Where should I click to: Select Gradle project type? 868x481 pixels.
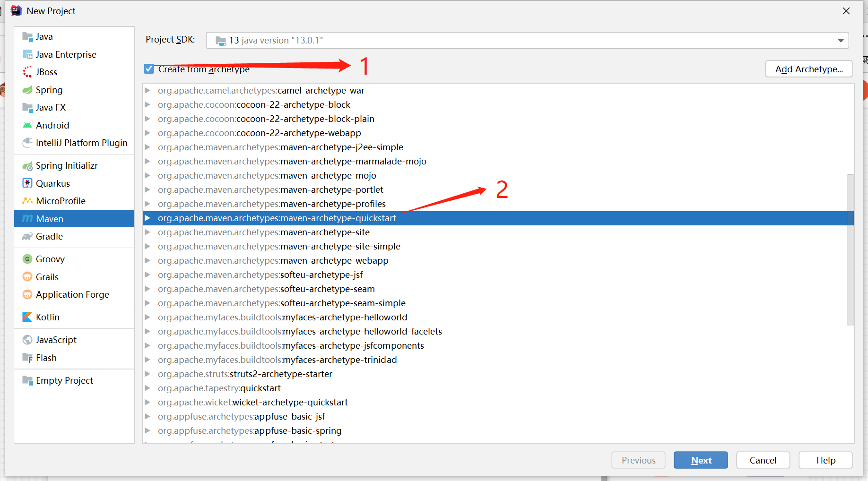click(x=74, y=236)
